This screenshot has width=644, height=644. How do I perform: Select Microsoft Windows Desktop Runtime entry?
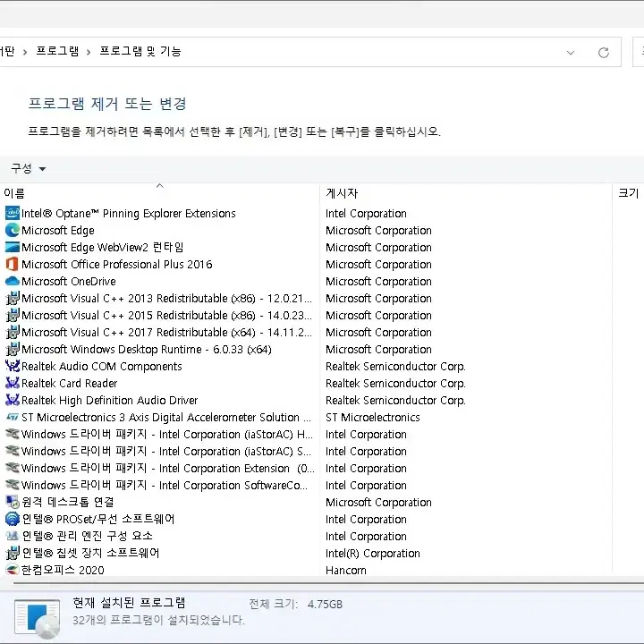(147, 349)
